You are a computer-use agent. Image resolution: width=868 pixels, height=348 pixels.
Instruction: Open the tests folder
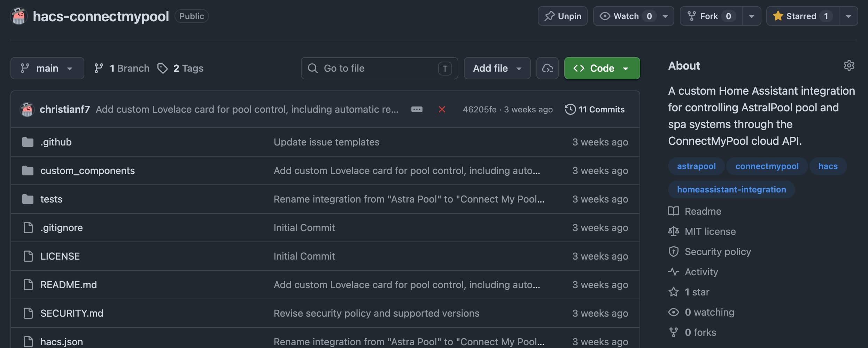click(51, 199)
